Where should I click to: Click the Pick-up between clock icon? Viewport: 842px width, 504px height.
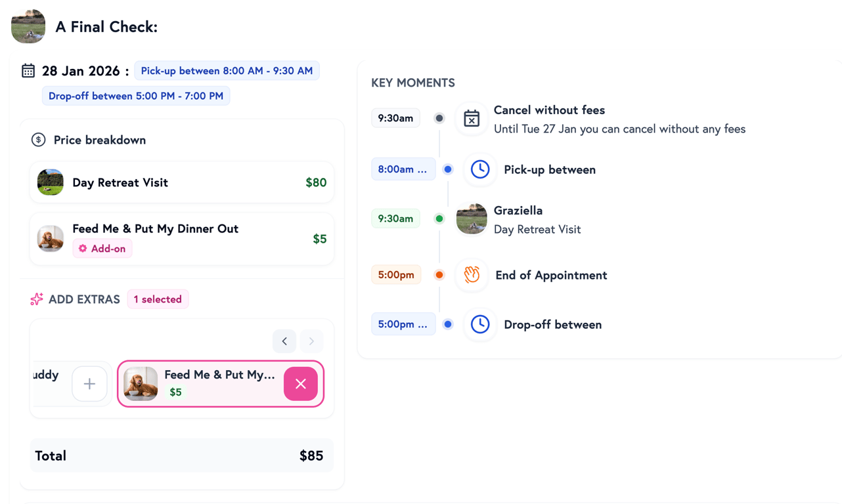(x=480, y=169)
